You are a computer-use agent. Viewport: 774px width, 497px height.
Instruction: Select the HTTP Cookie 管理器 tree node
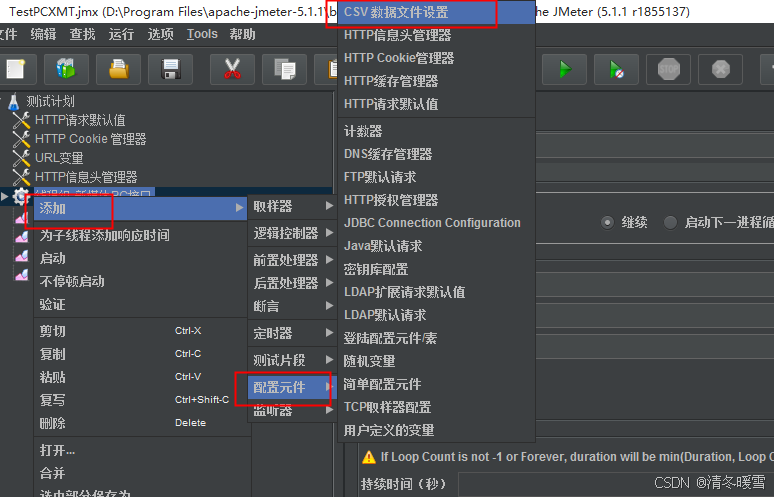pos(90,139)
